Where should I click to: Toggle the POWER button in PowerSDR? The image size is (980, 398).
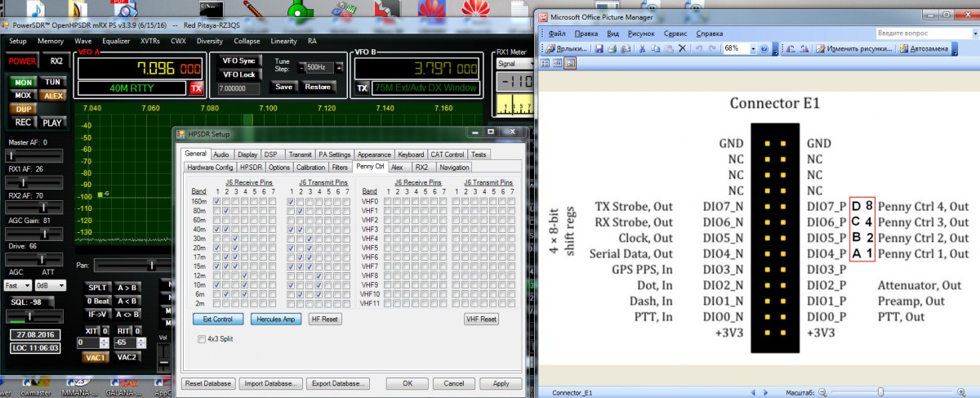pyautogui.click(x=24, y=61)
